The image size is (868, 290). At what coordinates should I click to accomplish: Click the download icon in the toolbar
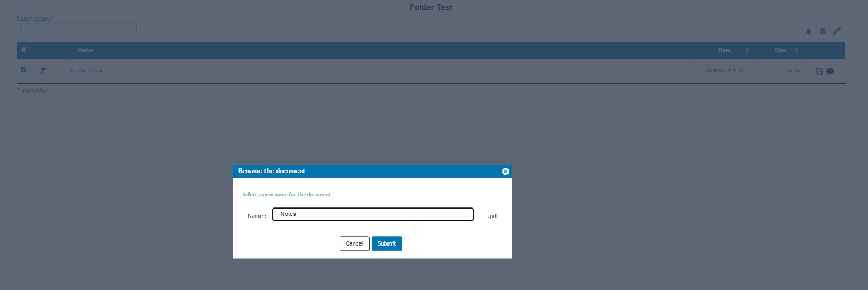tap(808, 32)
